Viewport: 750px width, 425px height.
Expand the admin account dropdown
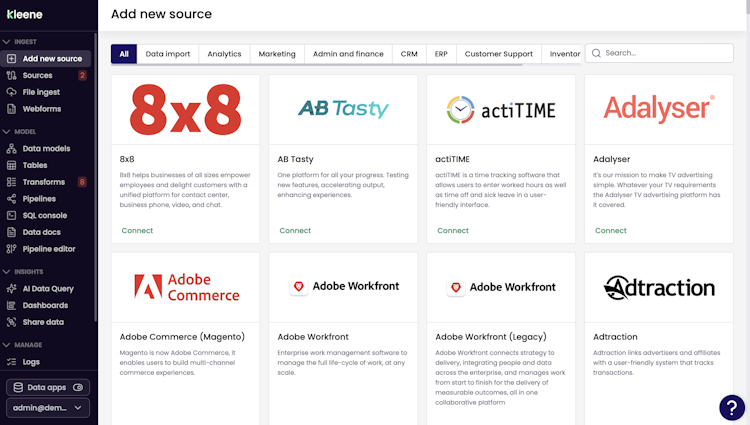pyautogui.click(x=48, y=408)
